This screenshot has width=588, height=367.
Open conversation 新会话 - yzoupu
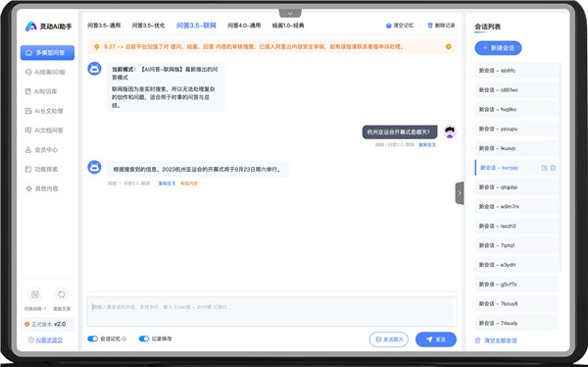[516, 129]
